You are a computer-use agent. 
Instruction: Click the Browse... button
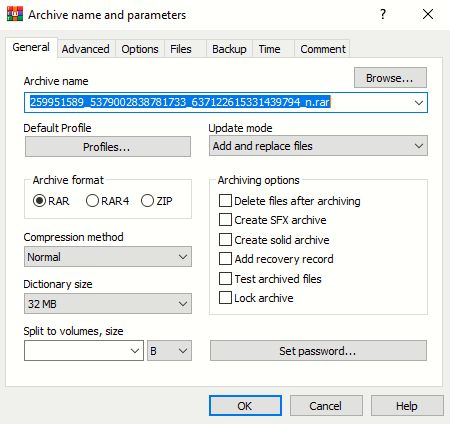click(x=390, y=78)
